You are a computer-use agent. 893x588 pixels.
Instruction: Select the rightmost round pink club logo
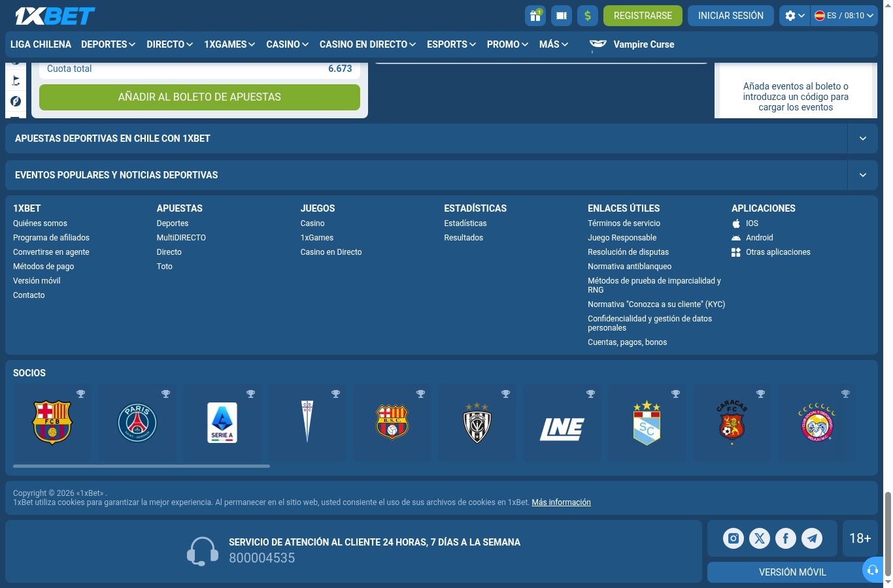pos(817,423)
